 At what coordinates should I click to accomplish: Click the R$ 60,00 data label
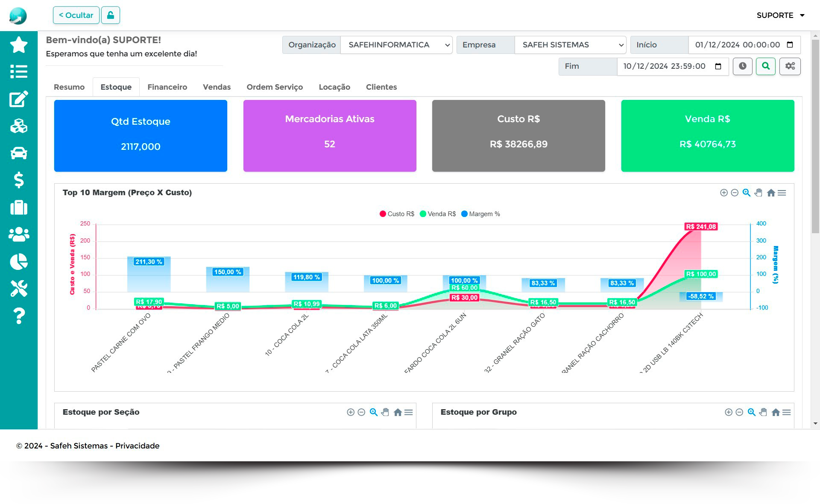tap(464, 288)
